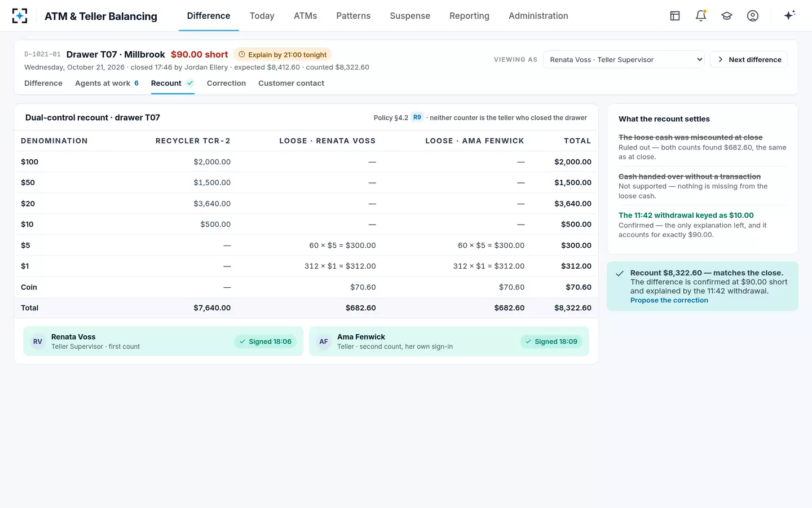This screenshot has width=812, height=508.
Task: Click the Signed 18:06 badge for Renata Voss
Action: (265, 341)
